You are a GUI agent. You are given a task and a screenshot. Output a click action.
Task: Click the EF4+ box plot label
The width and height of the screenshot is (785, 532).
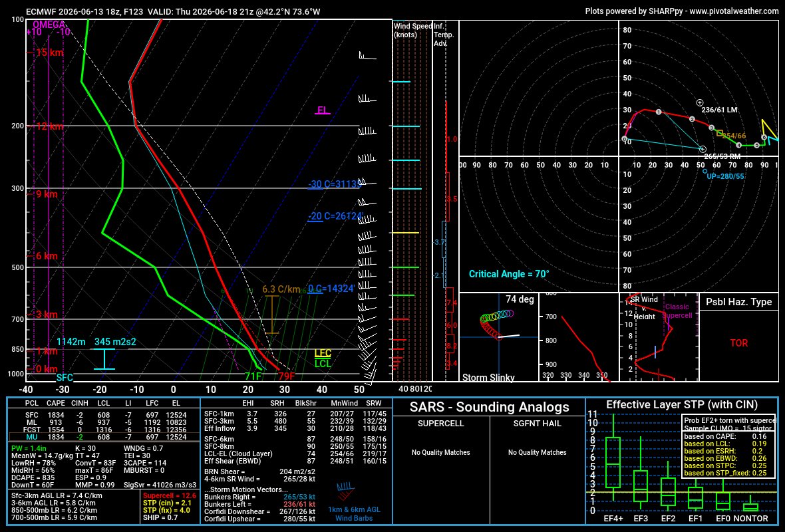click(613, 519)
